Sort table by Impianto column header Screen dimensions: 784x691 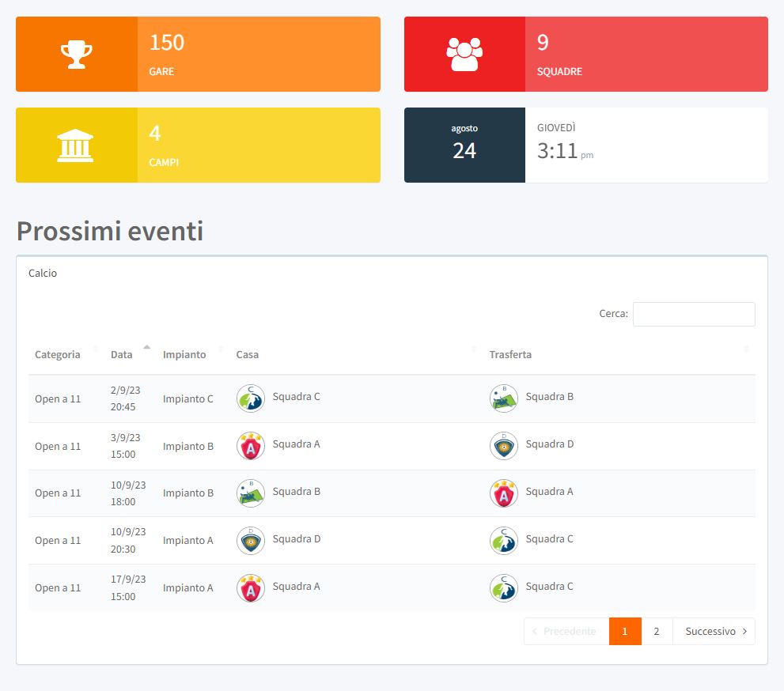tap(184, 354)
